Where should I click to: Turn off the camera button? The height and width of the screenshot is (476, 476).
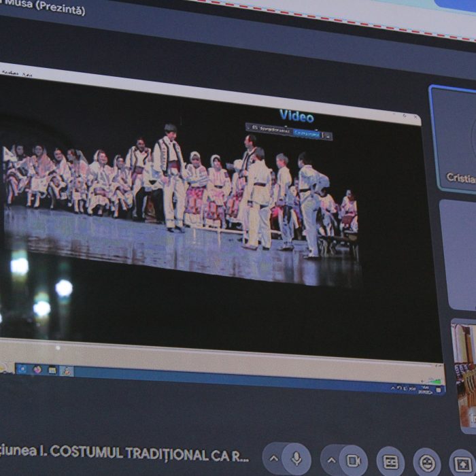pyautogui.click(x=353, y=460)
